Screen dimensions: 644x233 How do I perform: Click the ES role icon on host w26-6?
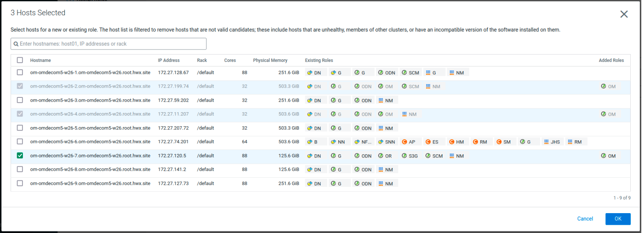click(428, 142)
